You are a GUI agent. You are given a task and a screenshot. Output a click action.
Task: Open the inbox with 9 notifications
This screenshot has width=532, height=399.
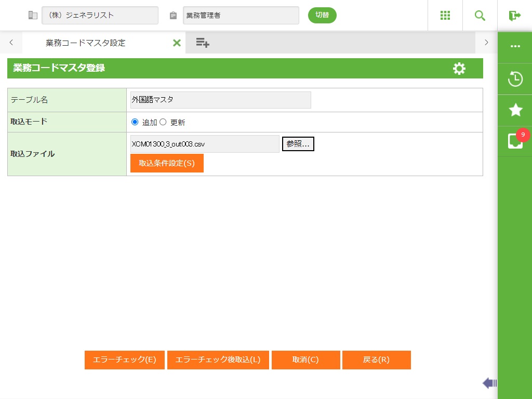pos(515,140)
